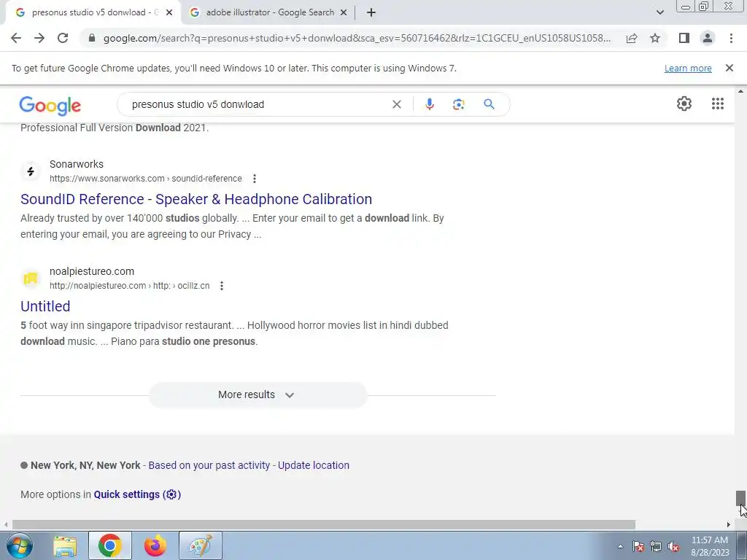Start voice search with the microphone
Image resolution: width=747 pixels, height=560 pixels.
[429, 104]
